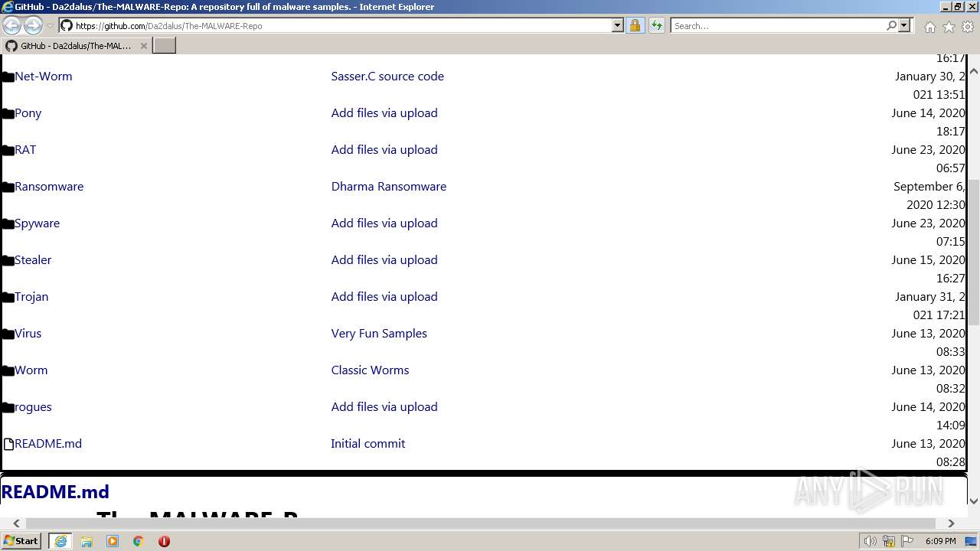Viewport: 980px width, 551px height.
Task: Close the GitHub tab
Action: pyautogui.click(x=143, y=46)
